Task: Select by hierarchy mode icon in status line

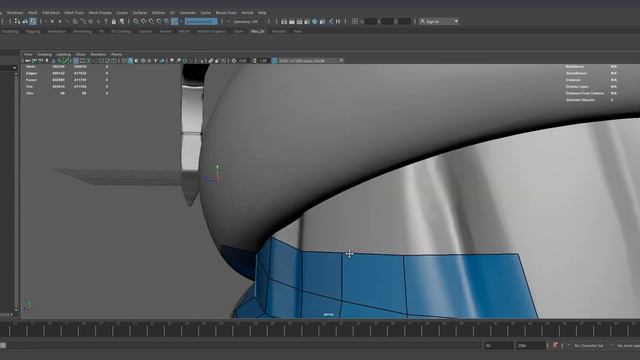Action: (x=18, y=21)
